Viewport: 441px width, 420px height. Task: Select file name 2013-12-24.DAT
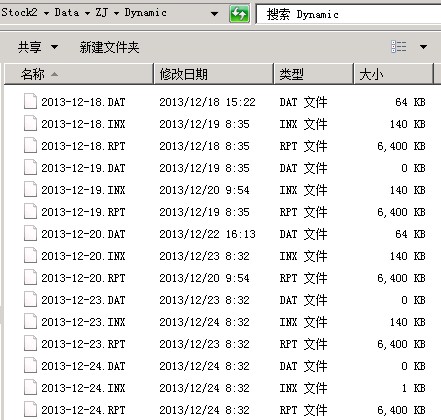pyautogui.click(x=83, y=366)
